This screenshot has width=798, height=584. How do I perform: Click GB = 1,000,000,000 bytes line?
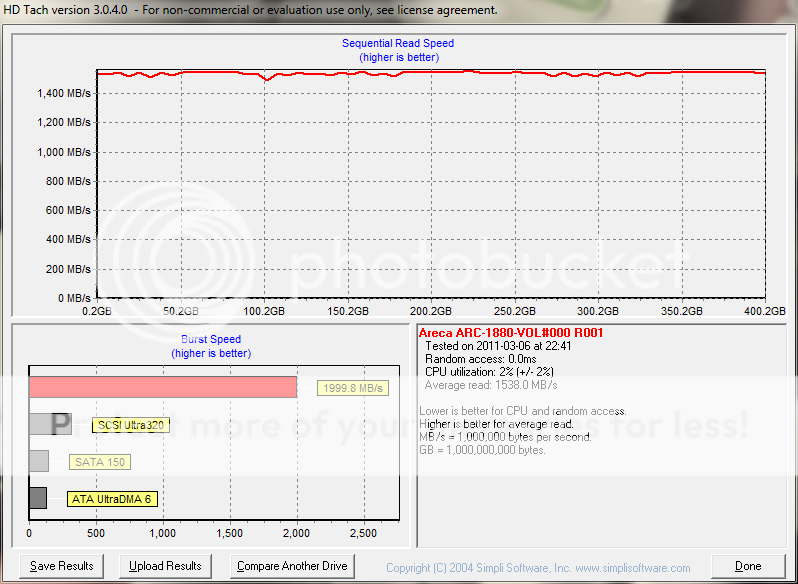(x=482, y=450)
